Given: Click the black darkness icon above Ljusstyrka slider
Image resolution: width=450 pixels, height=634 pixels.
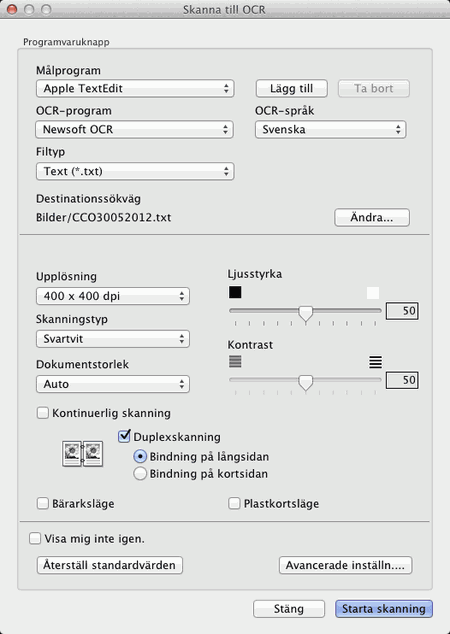Looking at the screenshot, I should (235, 292).
